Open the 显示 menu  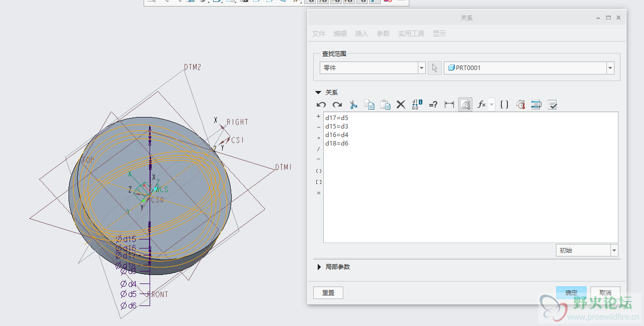439,33
